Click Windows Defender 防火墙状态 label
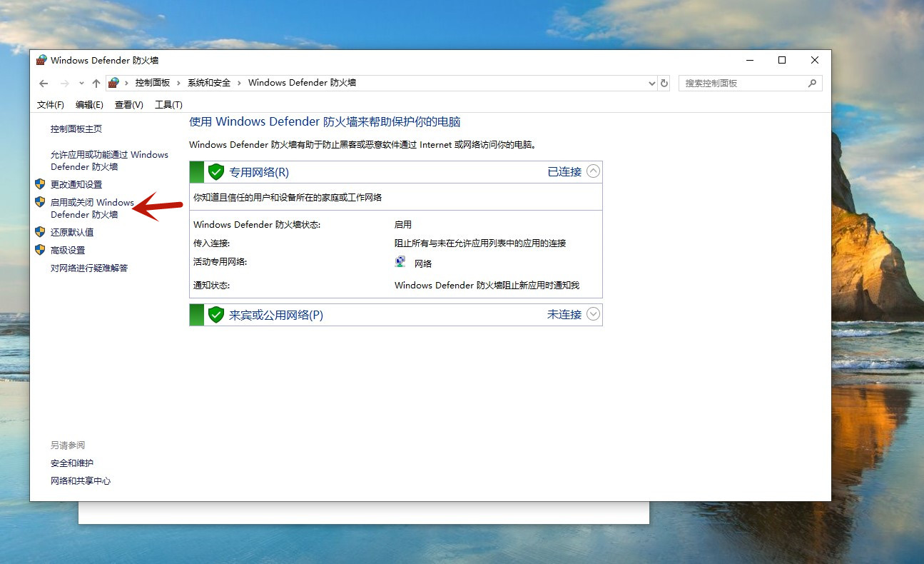 257,225
